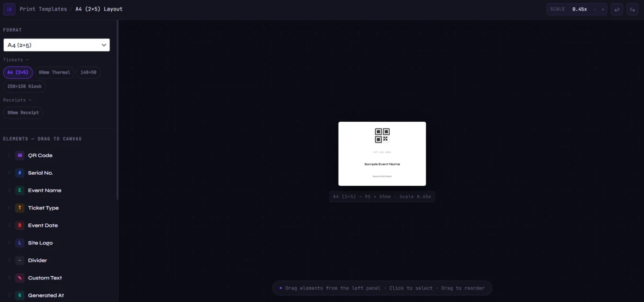Click the Serial No. hash icon
The image size is (644, 302).
pyautogui.click(x=20, y=173)
